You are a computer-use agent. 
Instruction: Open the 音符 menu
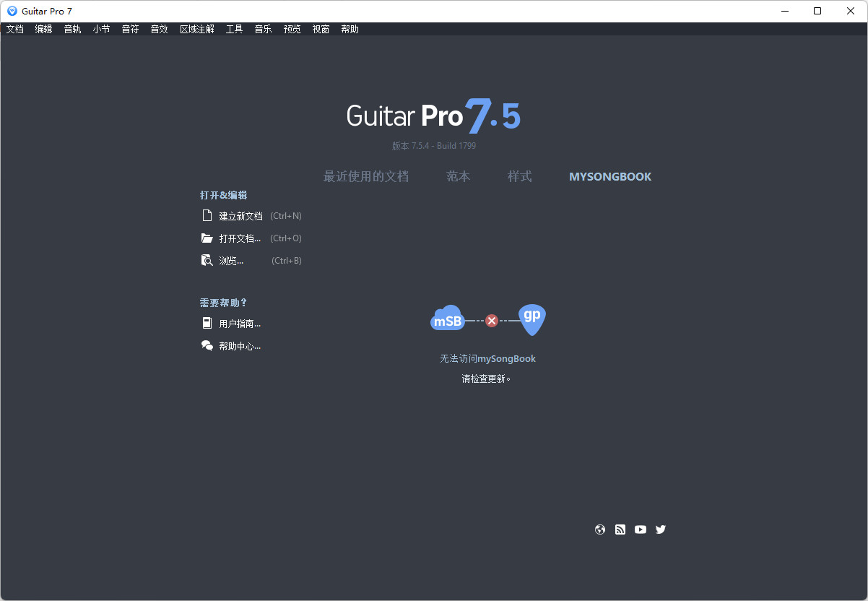(131, 30)
